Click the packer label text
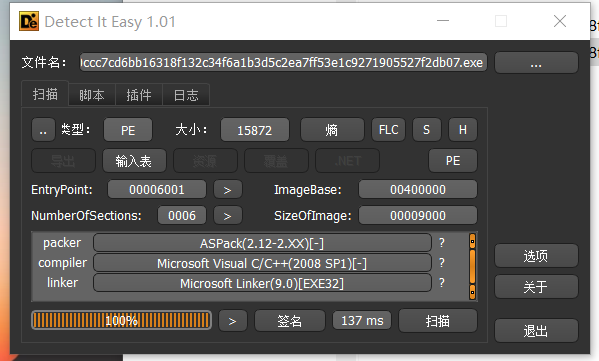 tap(62, 243)
